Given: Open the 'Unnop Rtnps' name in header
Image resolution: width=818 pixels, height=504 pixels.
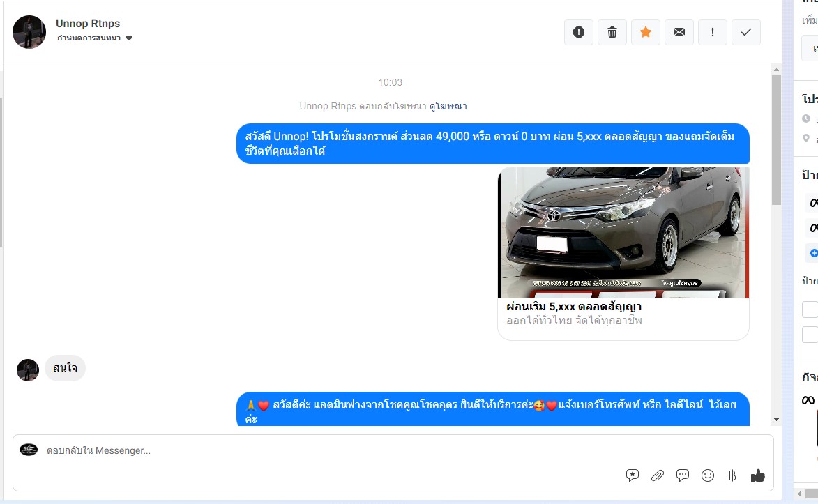Looking at the screenshot, I should (x=88, y=24).
